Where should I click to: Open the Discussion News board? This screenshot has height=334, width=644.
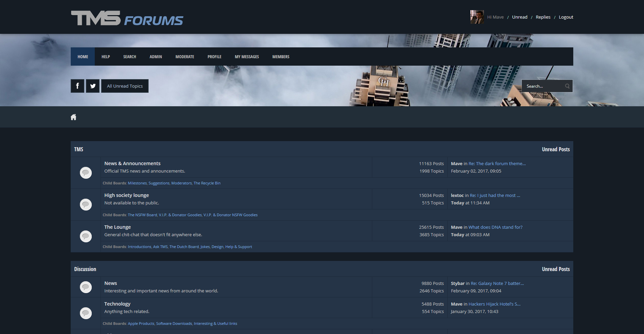tap(111, 283)
